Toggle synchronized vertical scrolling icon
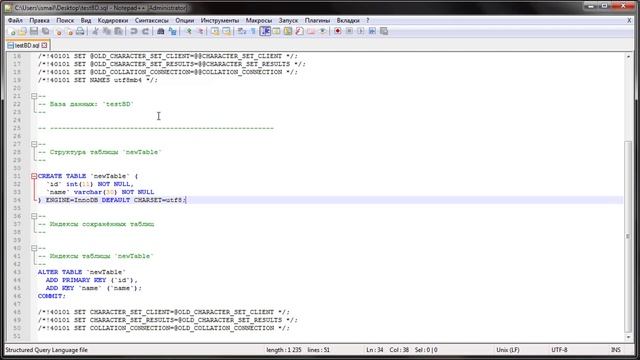Screen dimensions: 640x360 pyautogui.click(x=215, y=31)
